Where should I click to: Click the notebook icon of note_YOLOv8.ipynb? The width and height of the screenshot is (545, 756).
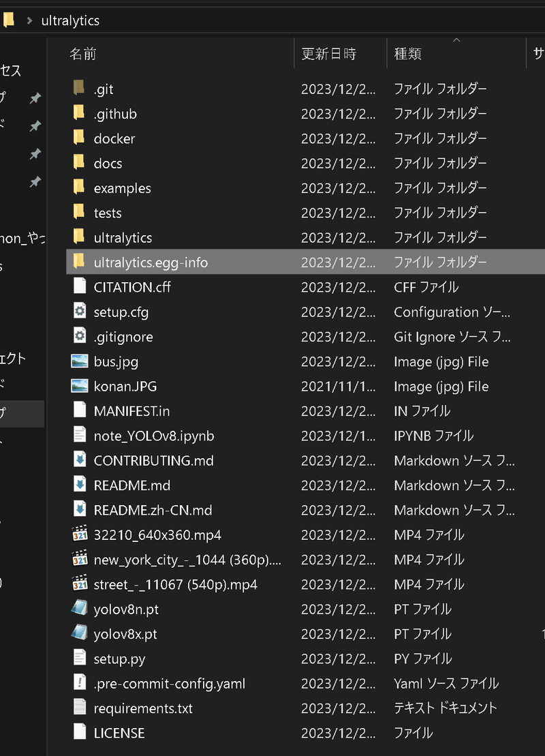[x=79, y=435]
